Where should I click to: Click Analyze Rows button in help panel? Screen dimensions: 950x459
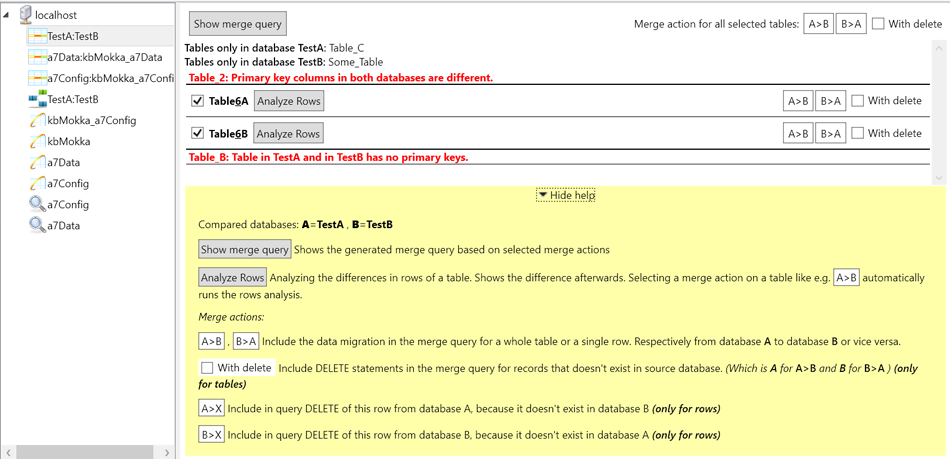click(233, 278)
